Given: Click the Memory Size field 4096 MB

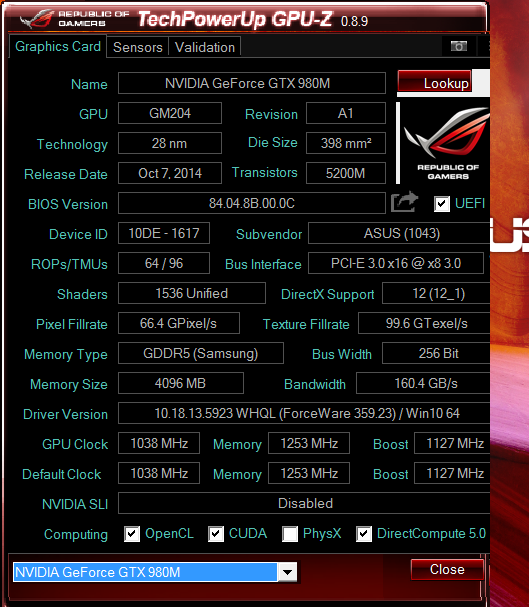Looking at the screenshot, I should pos(181,383).
